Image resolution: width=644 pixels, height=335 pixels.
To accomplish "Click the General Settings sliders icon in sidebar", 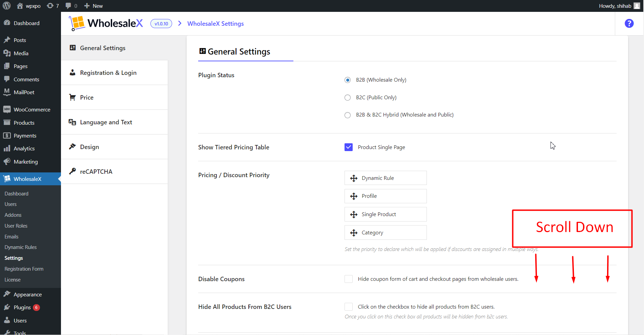I will (x=72, y=48).
